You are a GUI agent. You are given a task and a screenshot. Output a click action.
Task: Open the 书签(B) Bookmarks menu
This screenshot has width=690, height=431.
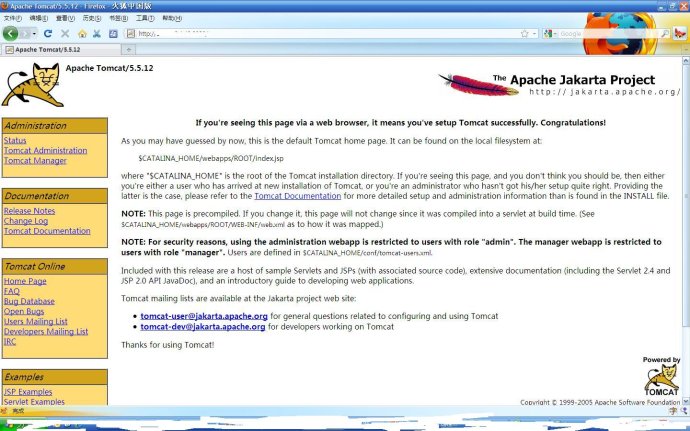pyautogui.click(x=118, y=18)
